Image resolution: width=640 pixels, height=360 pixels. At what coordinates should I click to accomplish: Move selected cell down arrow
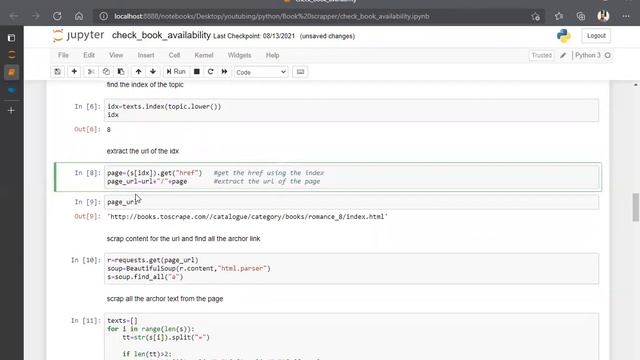[x=153, y=72]
